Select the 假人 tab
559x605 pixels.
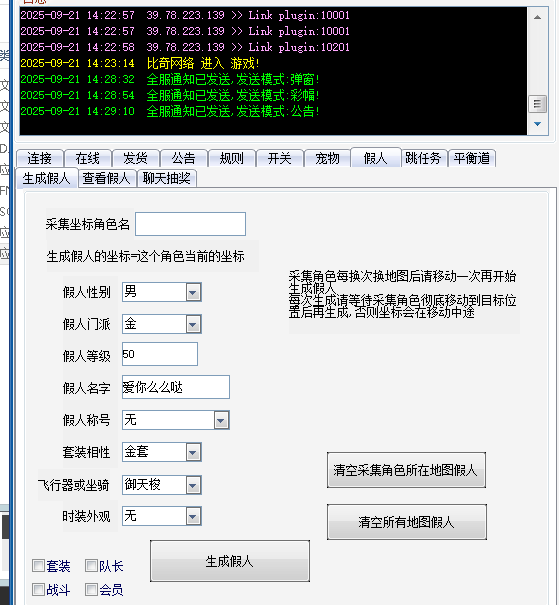[x=376, y=157]
